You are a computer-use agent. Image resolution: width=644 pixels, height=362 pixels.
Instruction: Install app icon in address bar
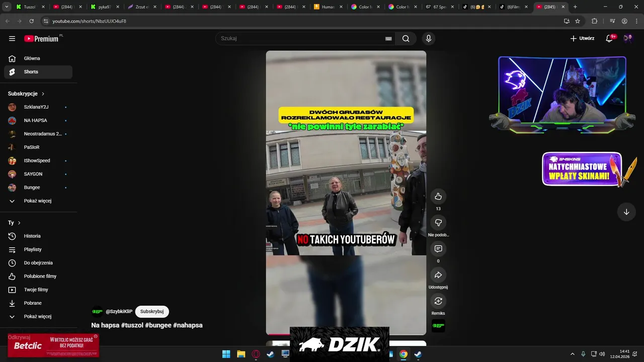click(567, 21)
